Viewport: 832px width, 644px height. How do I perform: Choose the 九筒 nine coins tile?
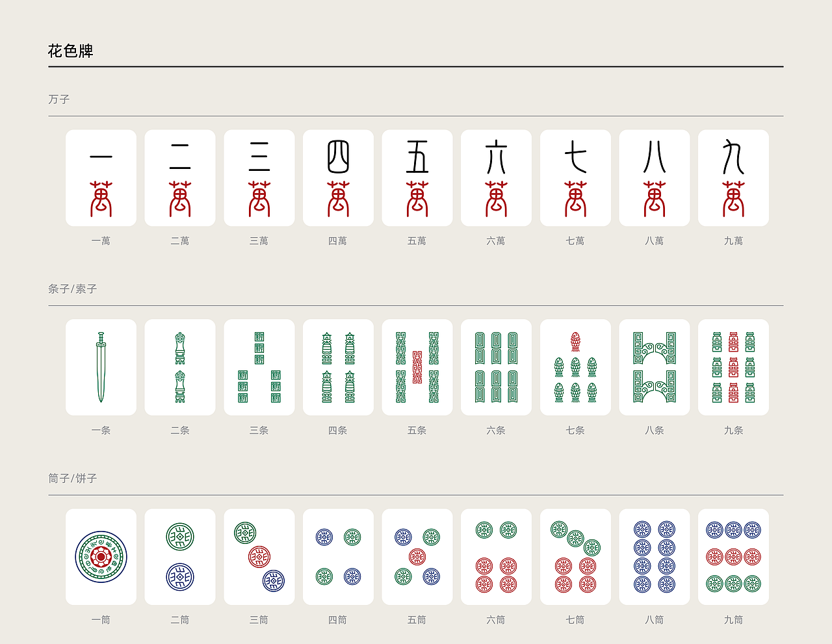[733, 557]
